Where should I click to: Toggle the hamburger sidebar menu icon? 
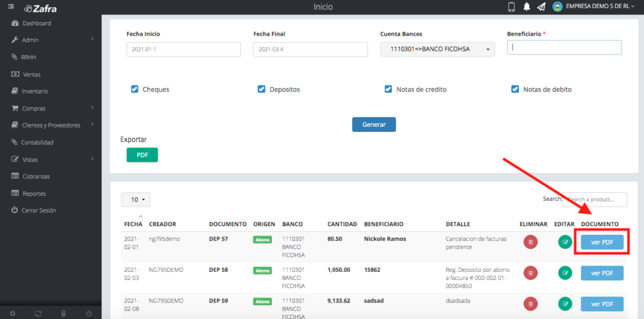(x=10, y=6)
